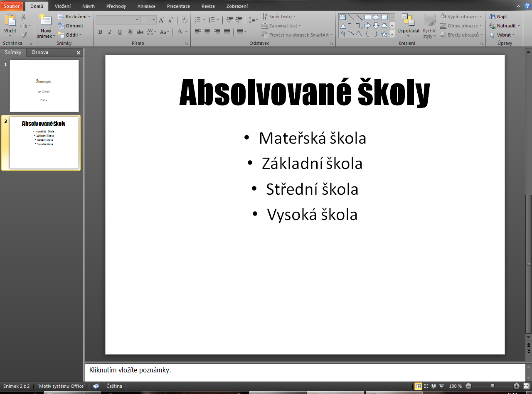Image resolution: width=532 pixels, height=394 pixels.
Task: Toggle bold formatting
Action: tap(100, 32)
